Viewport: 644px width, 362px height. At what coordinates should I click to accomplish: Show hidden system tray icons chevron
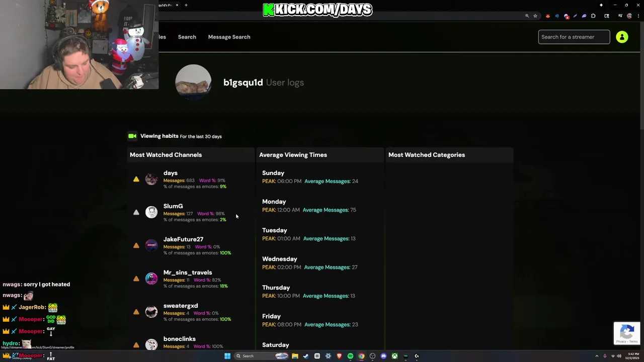point(597,356)
